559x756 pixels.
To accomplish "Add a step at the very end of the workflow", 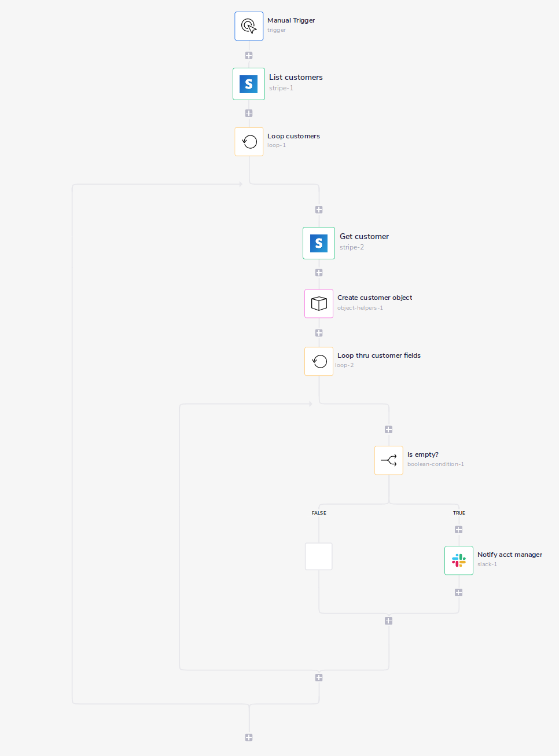I will 249,737.
